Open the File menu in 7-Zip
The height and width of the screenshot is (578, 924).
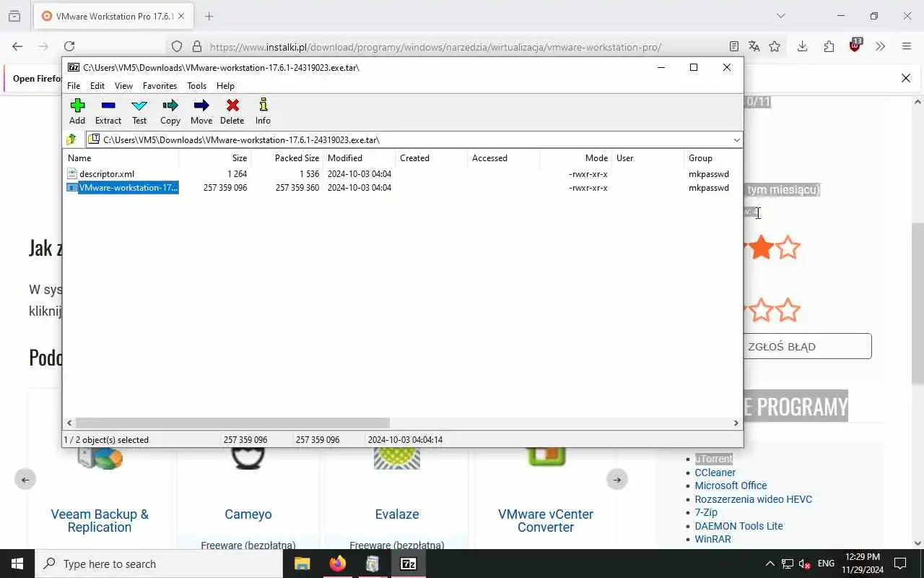(74, 85)
